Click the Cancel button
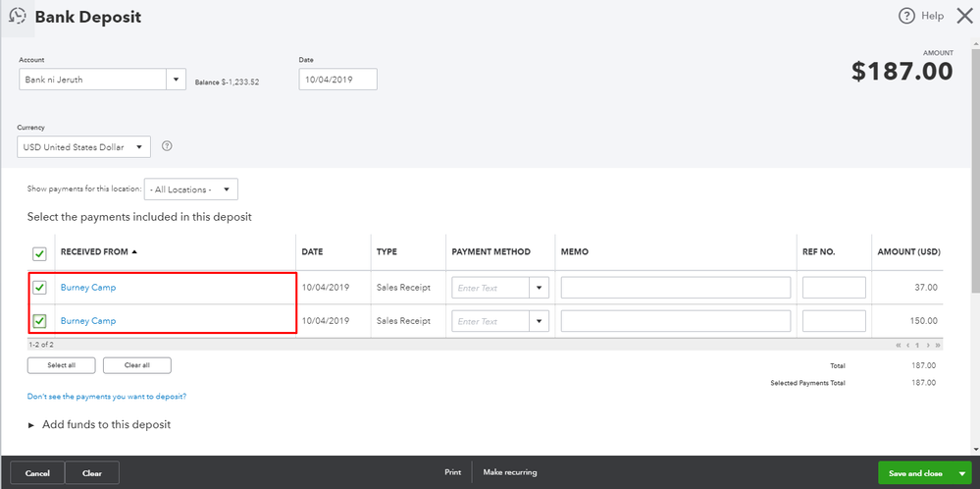The width and height of the screenshot is (980, 489). (x=37, y=473)
